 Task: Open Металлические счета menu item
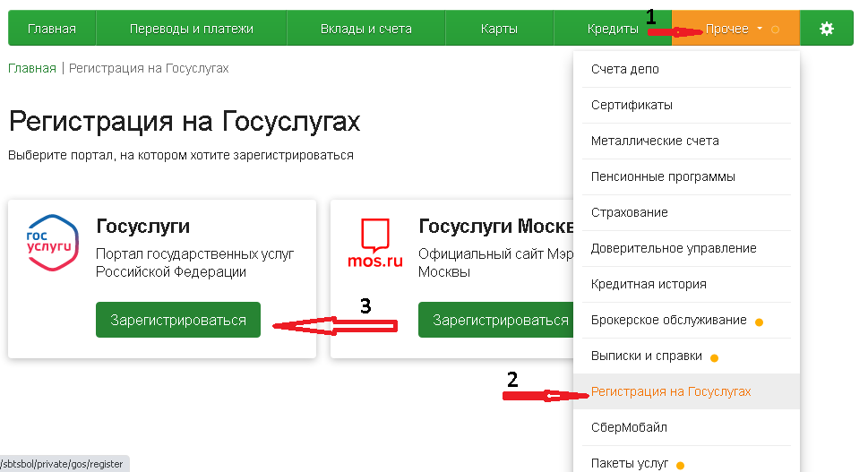686,142
